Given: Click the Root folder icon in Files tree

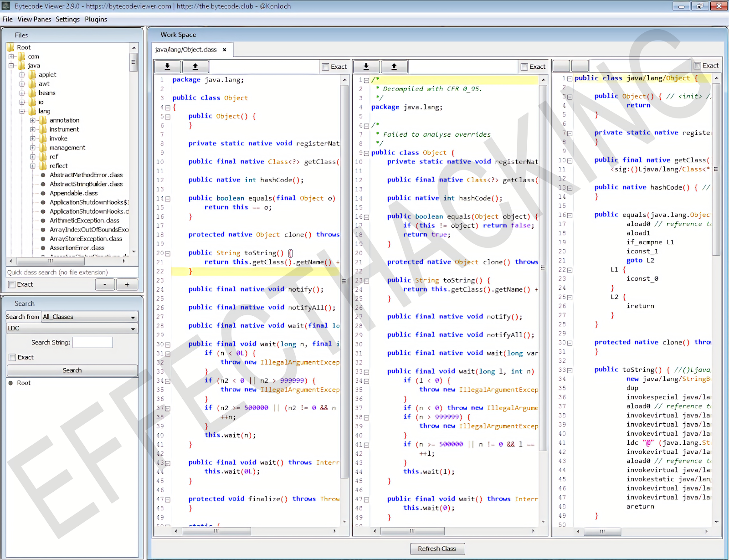Looking at the screenshot, I should point(10,47).
